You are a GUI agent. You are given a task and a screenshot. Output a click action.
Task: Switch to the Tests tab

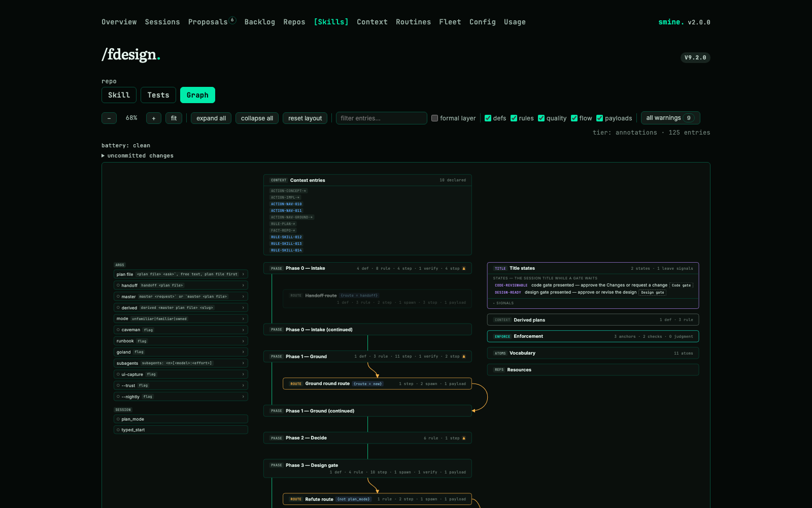[x=158, y=95]
